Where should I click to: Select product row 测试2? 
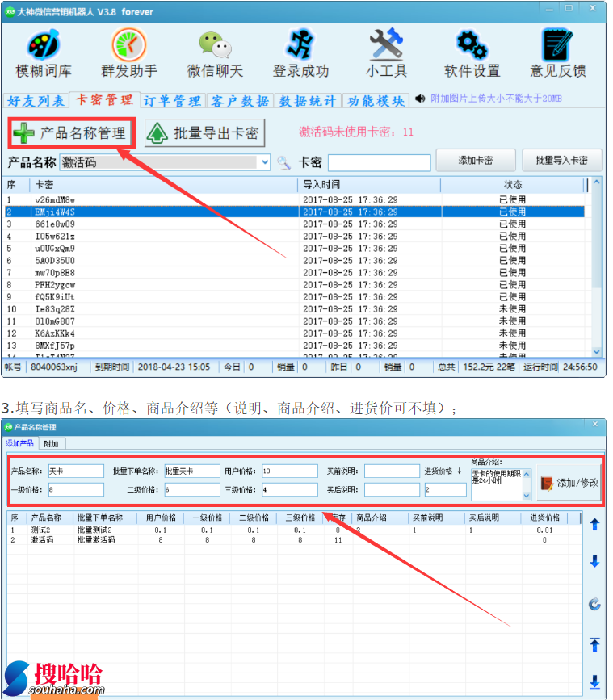(295, 530)
